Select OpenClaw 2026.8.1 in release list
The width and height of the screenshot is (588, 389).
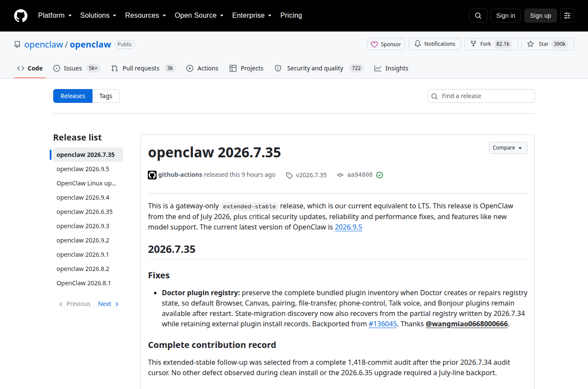(x=88, y=283)
